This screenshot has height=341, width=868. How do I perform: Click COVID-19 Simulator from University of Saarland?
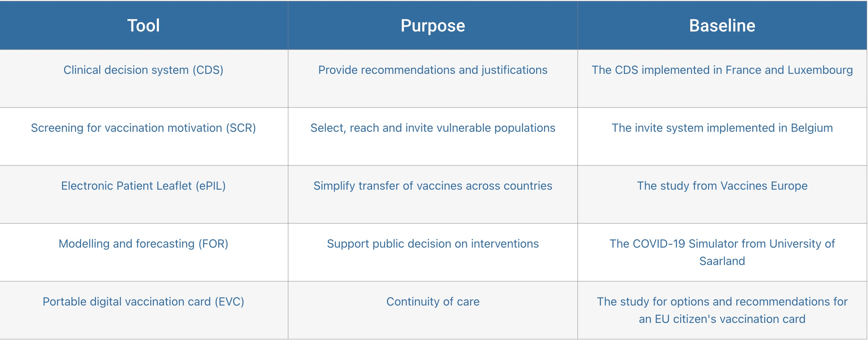coord(722,252)
